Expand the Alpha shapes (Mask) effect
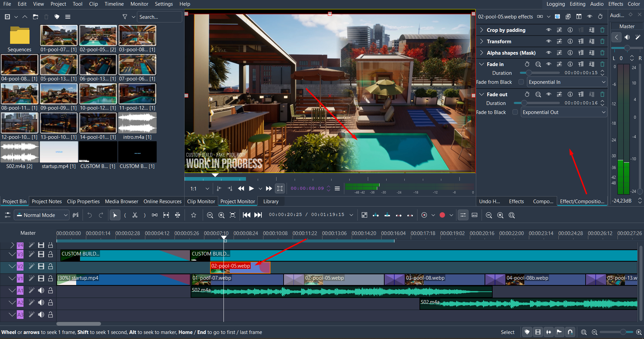This screenshot has width=644, height=339. click(482, 53)
